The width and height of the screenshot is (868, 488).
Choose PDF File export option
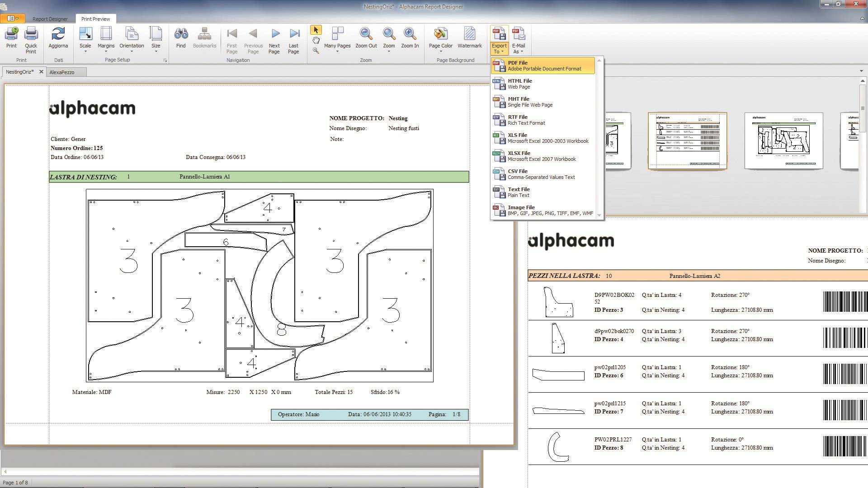pyautogui.click(x=543, y=66)
